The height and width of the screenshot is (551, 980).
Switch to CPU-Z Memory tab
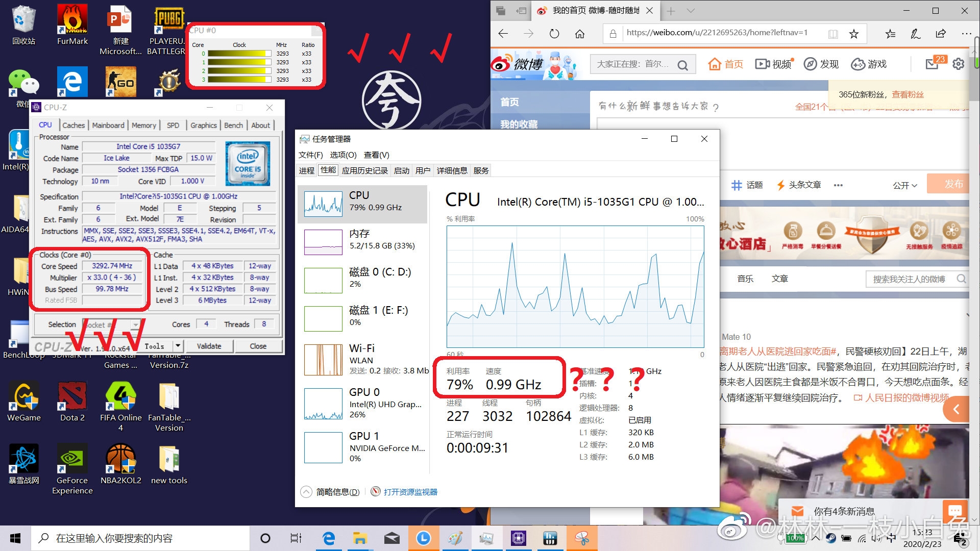pyautogui.click(x=143, y=125)
